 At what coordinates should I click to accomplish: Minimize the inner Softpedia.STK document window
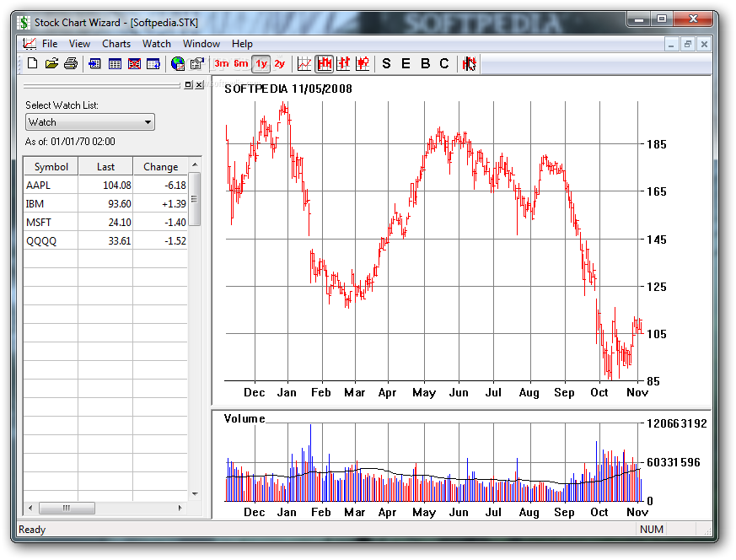point(671,45)
